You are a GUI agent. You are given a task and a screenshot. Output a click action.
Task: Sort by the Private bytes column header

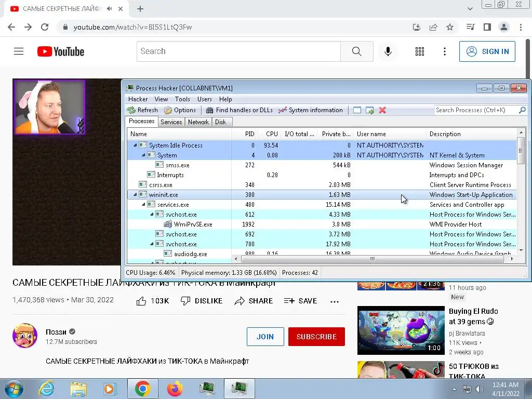coord(336,134)
